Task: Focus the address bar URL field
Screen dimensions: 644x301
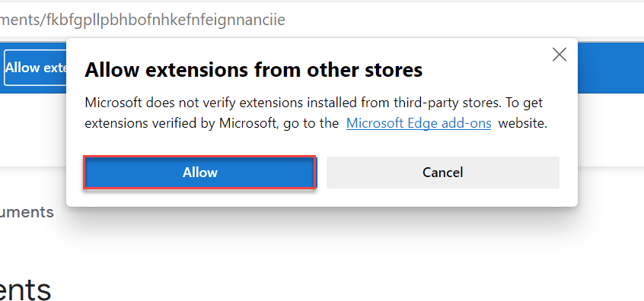Action: tap(322, 20)
